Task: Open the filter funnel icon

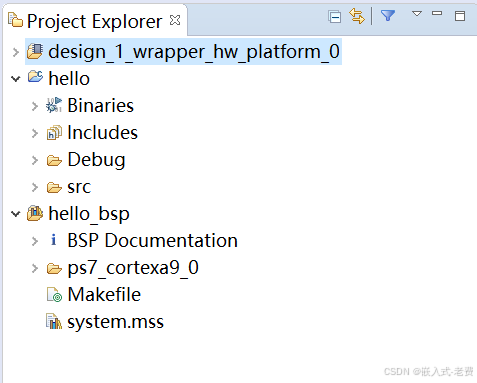Action: [388, 16]
